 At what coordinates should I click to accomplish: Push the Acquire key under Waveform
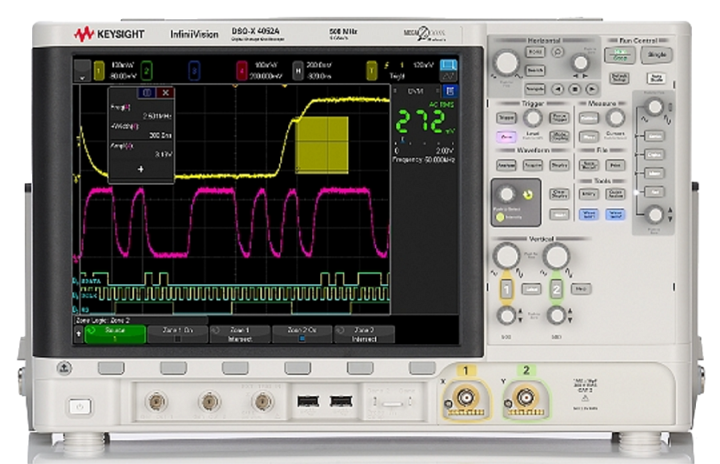[533, 165]
